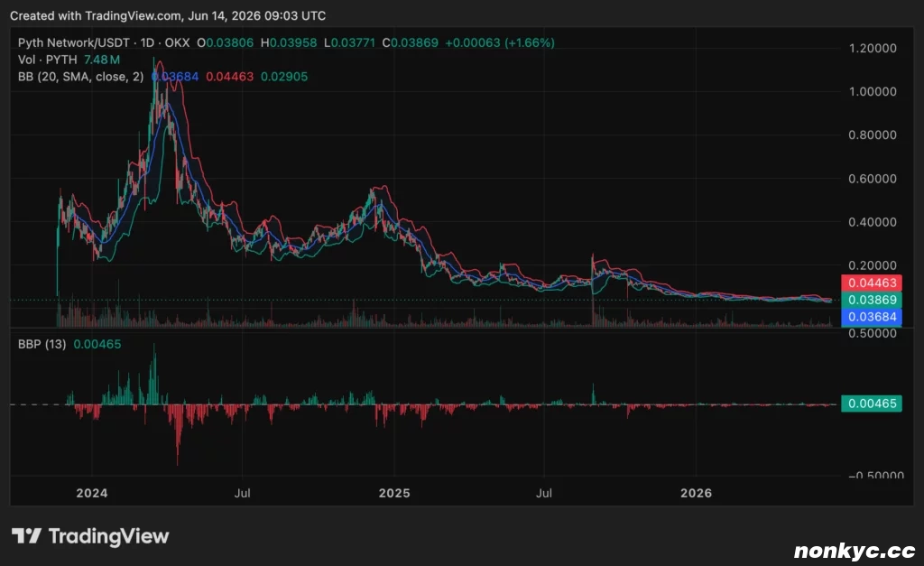Click the Created with TradingView.com header text

point(168,16)
